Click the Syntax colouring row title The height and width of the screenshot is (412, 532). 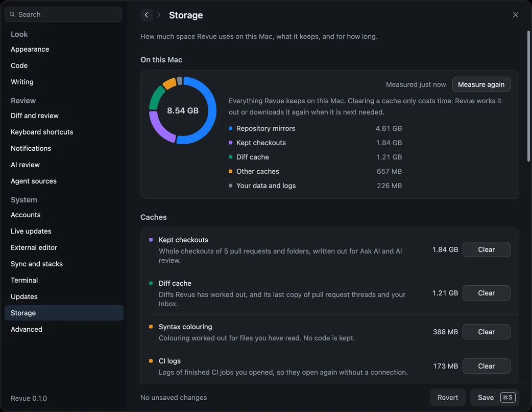tap(185, 327)
